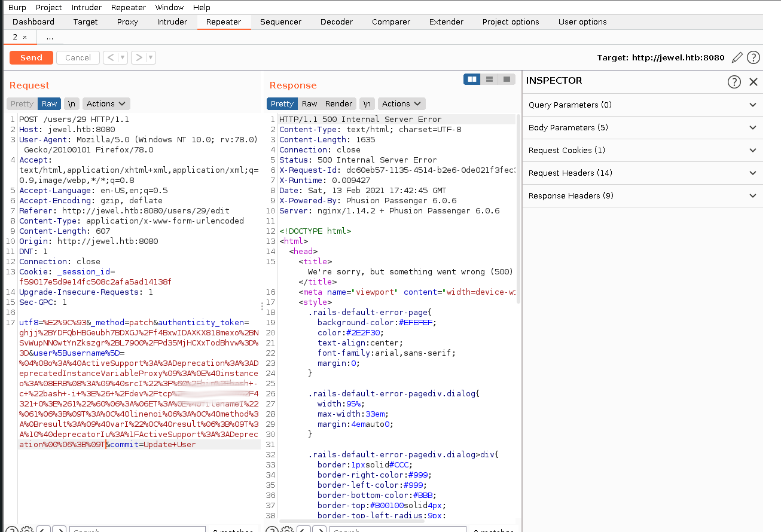Open the Burp menu

point(17,7)
